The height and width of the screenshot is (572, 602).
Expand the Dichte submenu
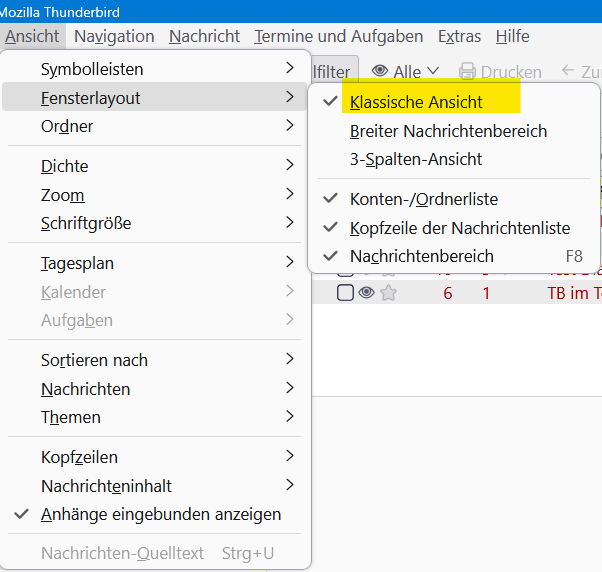64,166
